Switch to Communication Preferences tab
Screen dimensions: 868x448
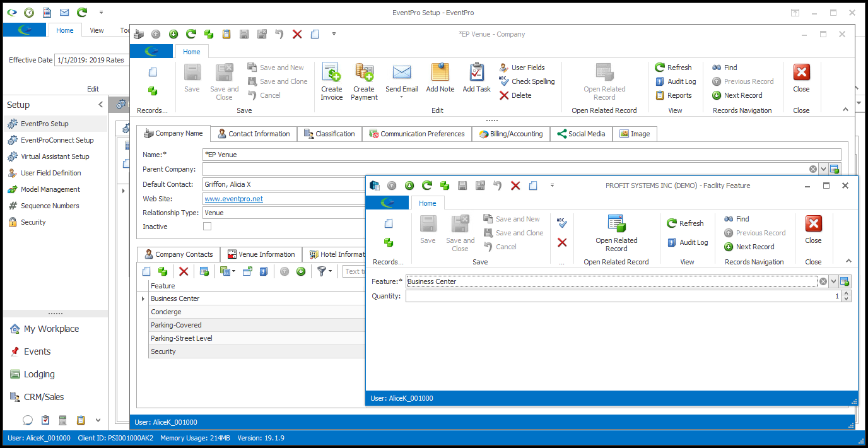tap(417, 134)
